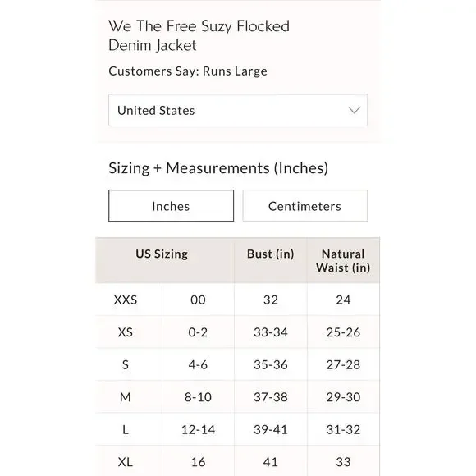Select the XS size row label
Screen dimensions: 476x476
(x=126, y=332)
